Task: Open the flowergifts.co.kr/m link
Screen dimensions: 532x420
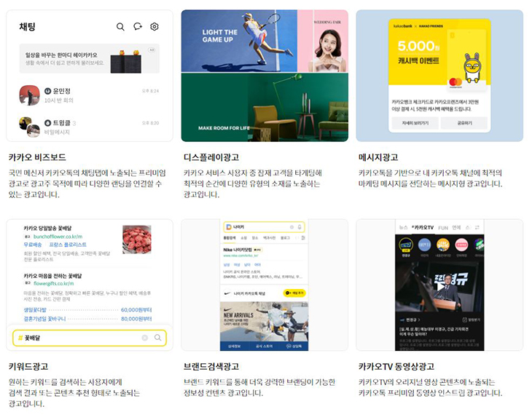Action: (x=54, y=283)
